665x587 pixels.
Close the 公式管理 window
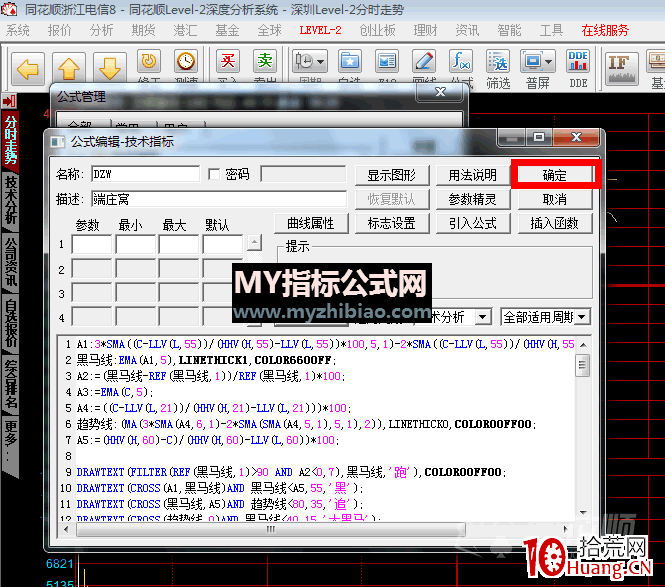[440, 92]
